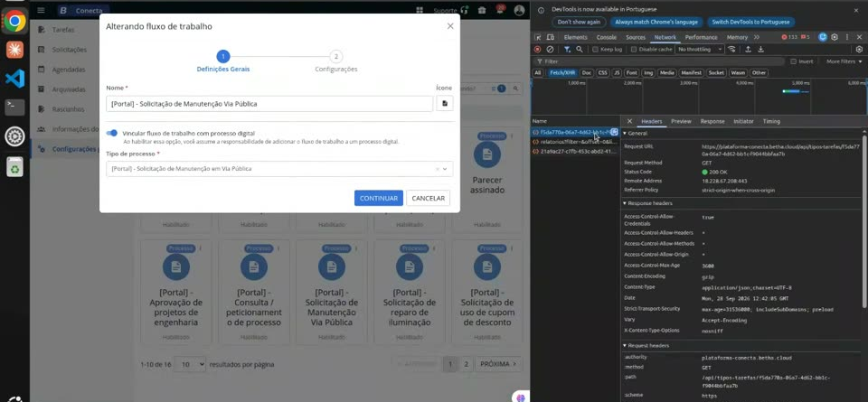
Task: Clear selected Tipo de processo value
Action: pos(437,169)
